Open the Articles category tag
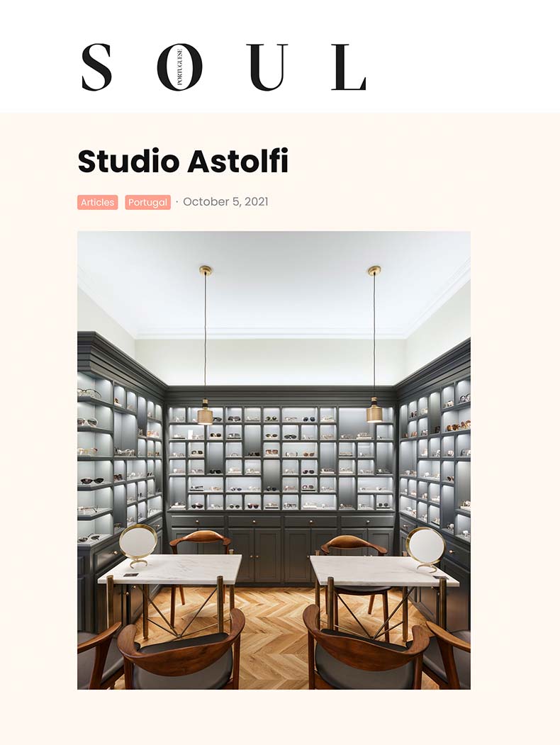Image resolution: width=560 pixels, height=745 pixels. pos(97,203)
